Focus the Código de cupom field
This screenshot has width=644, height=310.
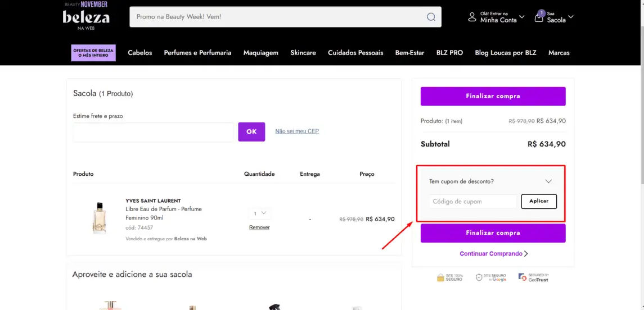[x=473, y=202]
